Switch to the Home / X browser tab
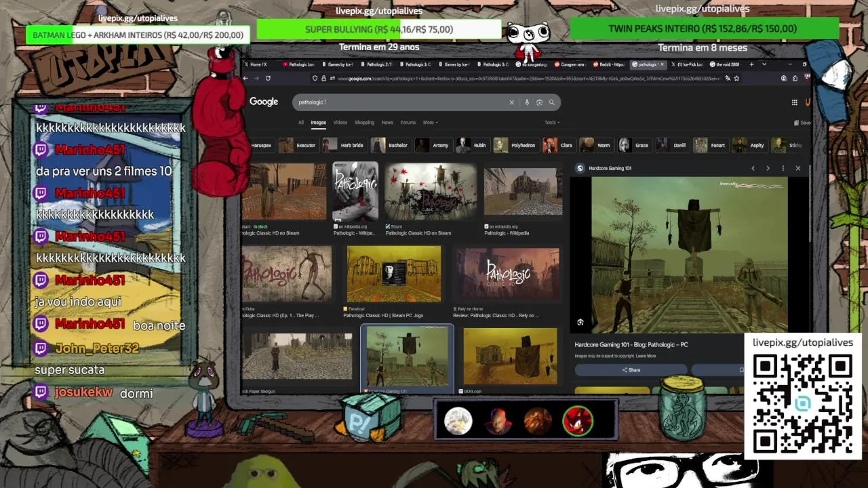This screenshot has height=488, width=868. coord(259,64)
